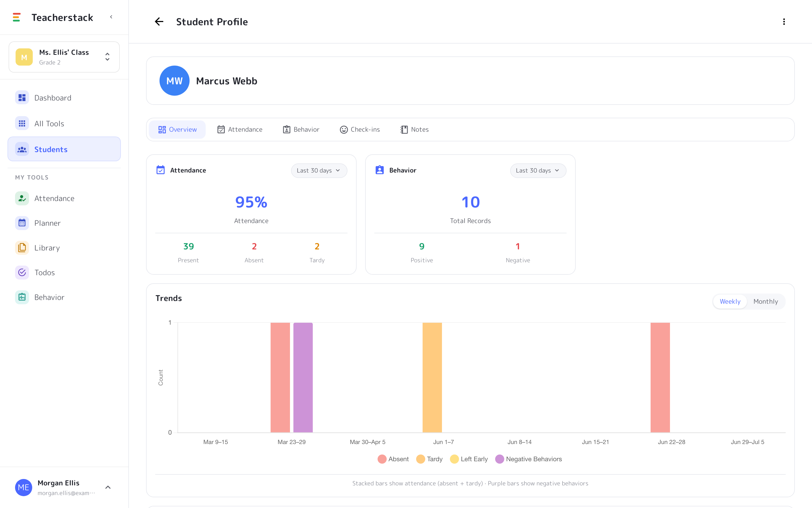Click the purple negative behavior bar

[x=303, y=377]
